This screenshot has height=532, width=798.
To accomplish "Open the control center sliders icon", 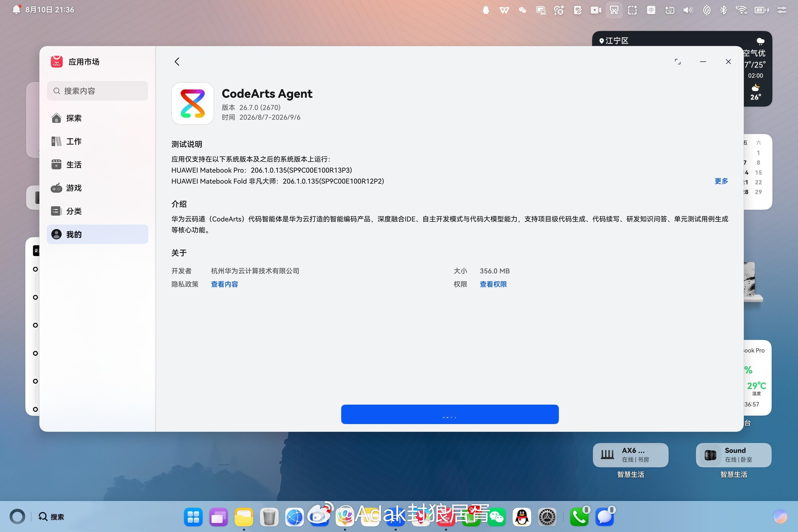I will pos(782,10).
